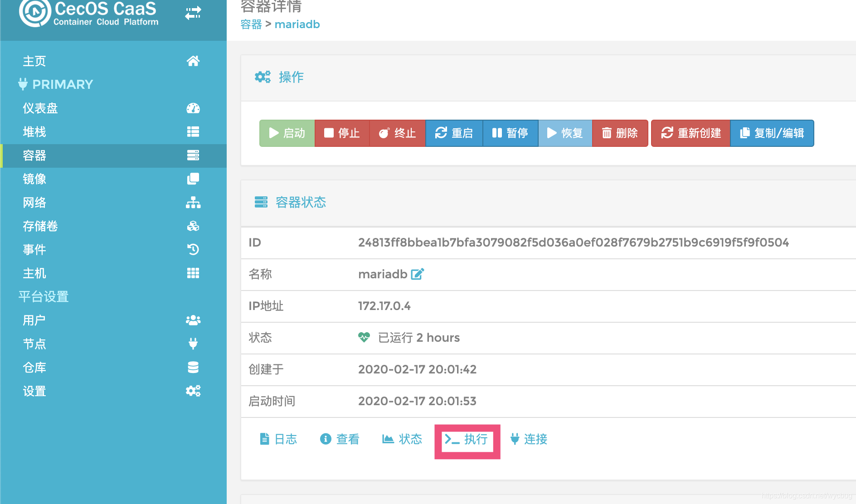Click the 停止 stop button
Image resolution: width=856 pixels, height=504 pixels.
click(x=342, y=133)
